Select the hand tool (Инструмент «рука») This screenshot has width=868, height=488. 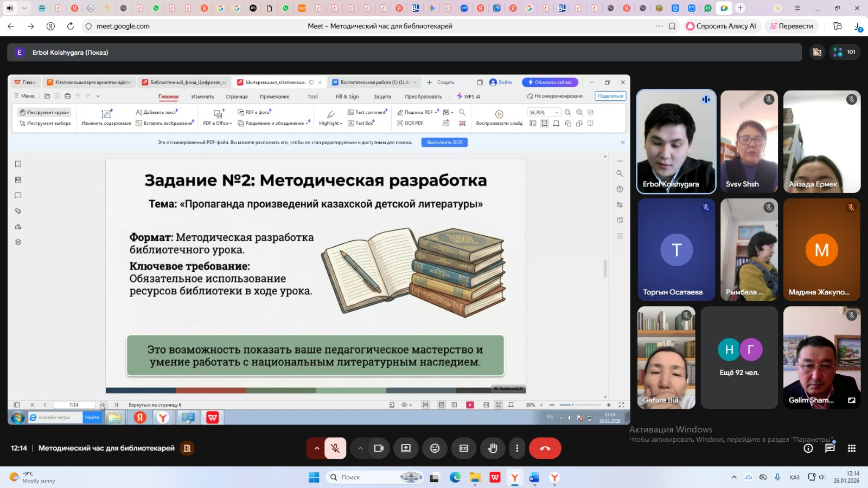coord(43,112)
